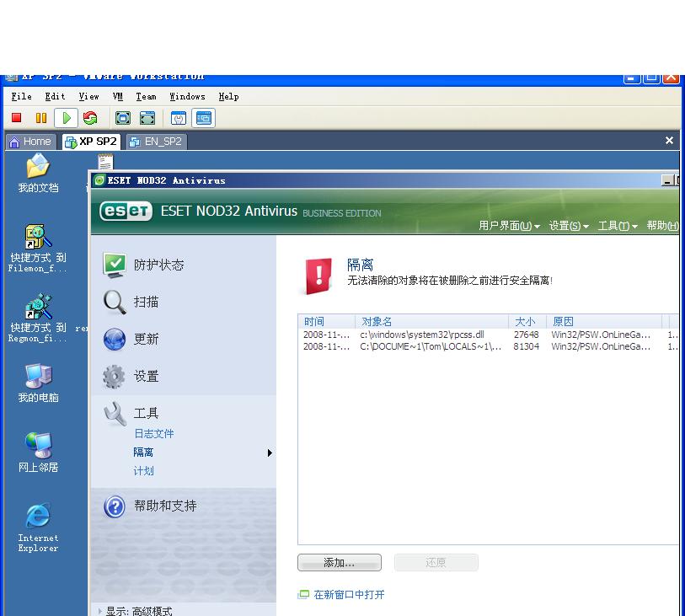Image resolution: width=685 pixels, height=616 pixels.
Task: Open the Windows menu in VMware
Action: point(187,97)
